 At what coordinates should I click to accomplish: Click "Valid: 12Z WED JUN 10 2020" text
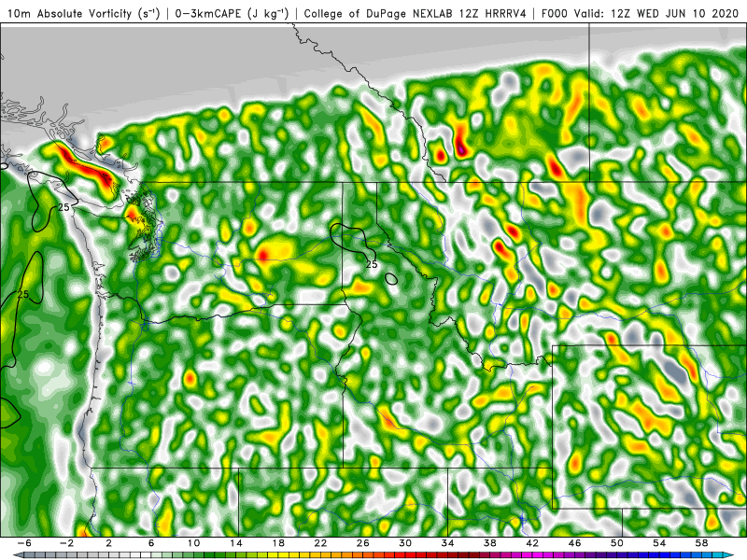point(657,13)
